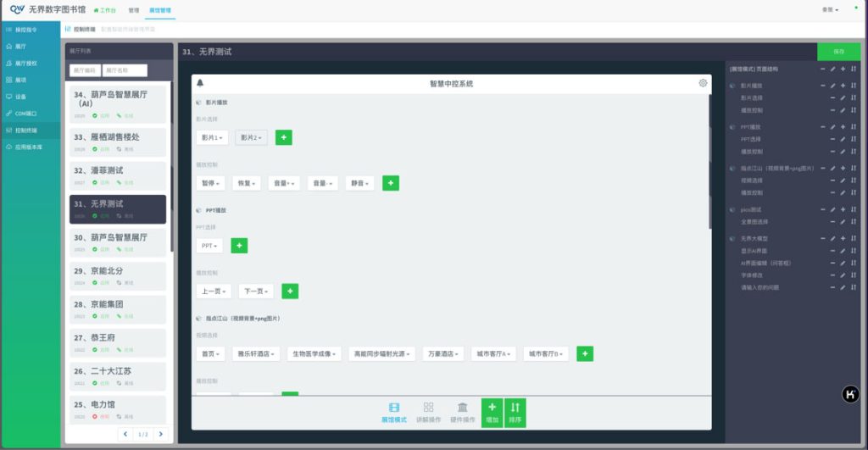Click the 展厅名称 search input field
This screenshot has width=868, height=450.
[125, 70]
